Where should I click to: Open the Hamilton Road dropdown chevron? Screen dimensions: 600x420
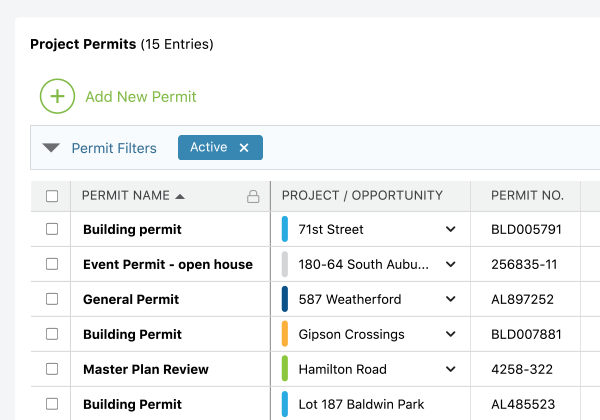[451, 369]
